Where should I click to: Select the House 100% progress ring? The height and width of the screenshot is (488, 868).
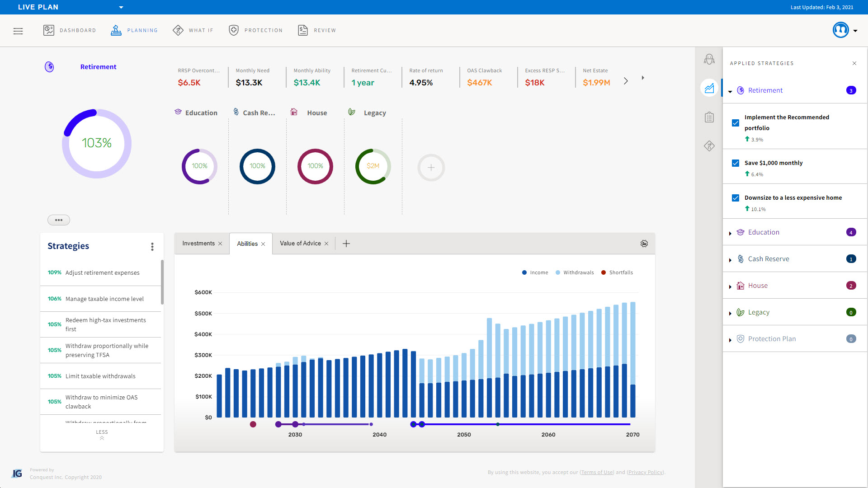tap(315, 166)
